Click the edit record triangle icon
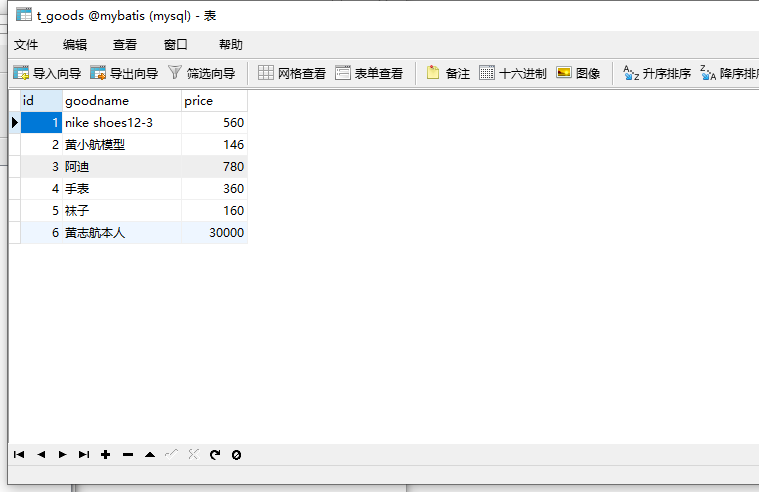The width and height of the screenshot is (759, 492). click(x=150, y=454)
